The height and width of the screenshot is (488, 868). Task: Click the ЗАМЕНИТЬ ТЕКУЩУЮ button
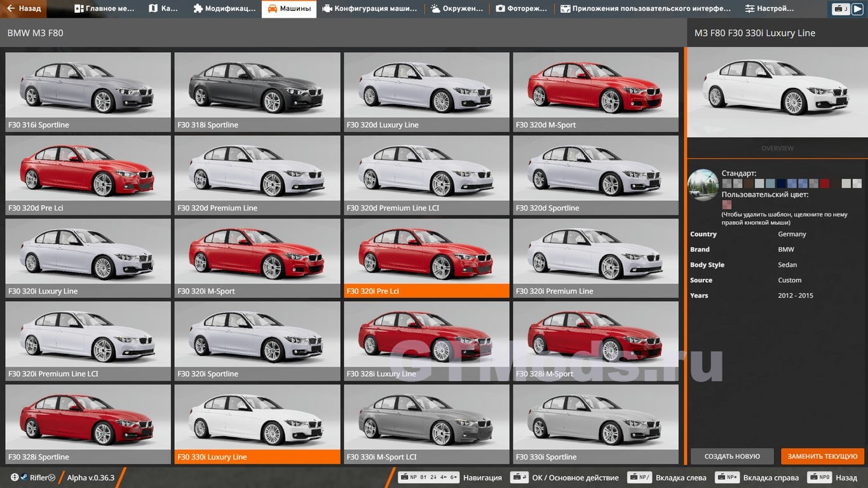tap(822, 456)
